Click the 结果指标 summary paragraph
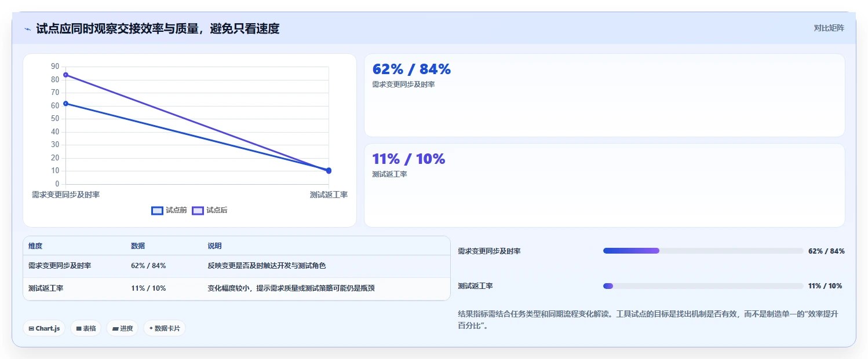Viewport: 868px width, 359px height. point(648,320)
